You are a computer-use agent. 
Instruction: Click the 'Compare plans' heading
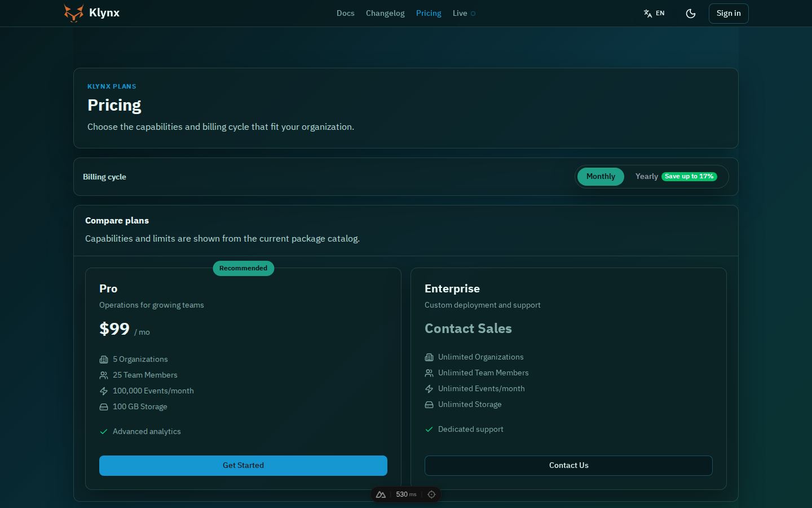pyautogui.click(x=117, y=221)
